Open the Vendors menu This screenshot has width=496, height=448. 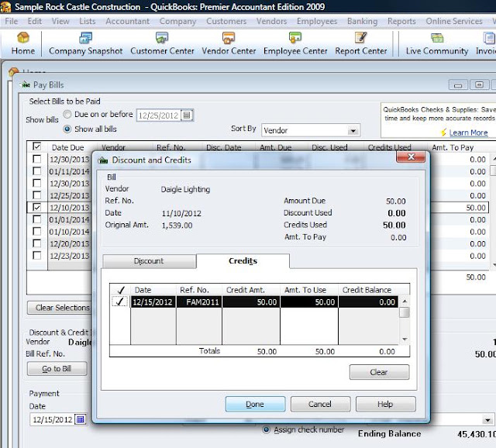(x=272, y=21)
